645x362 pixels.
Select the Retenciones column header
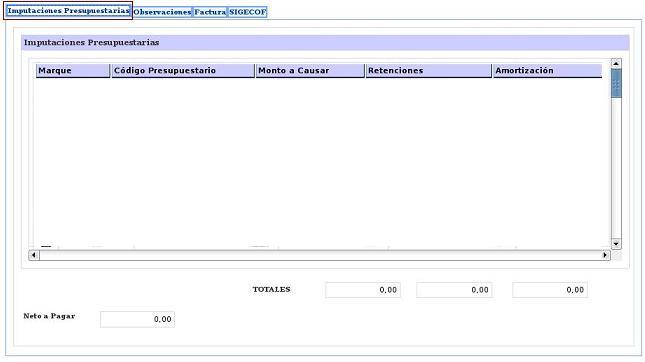click(429, 70)
